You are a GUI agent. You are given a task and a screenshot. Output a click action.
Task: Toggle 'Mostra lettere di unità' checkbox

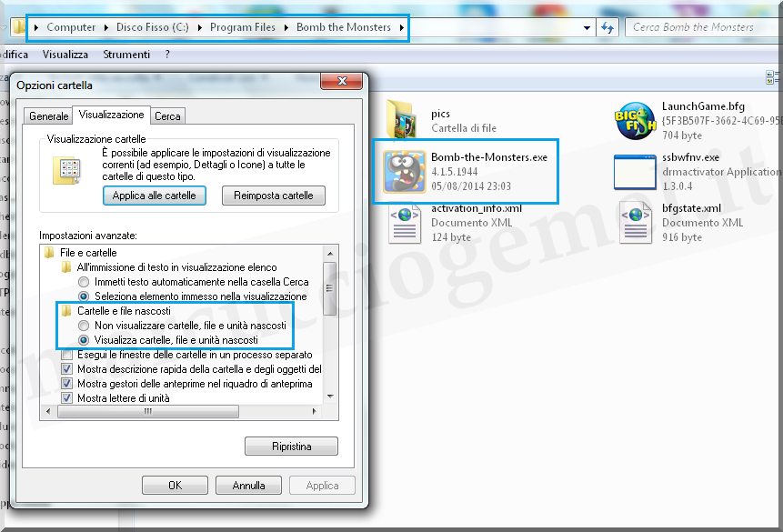coord(66,398)
